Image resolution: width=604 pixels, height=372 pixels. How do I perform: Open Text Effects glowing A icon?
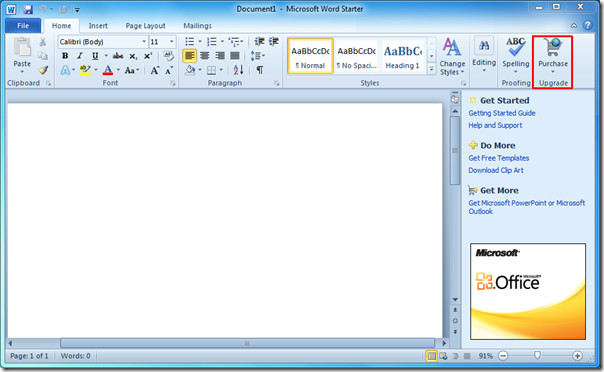point(65,70)
